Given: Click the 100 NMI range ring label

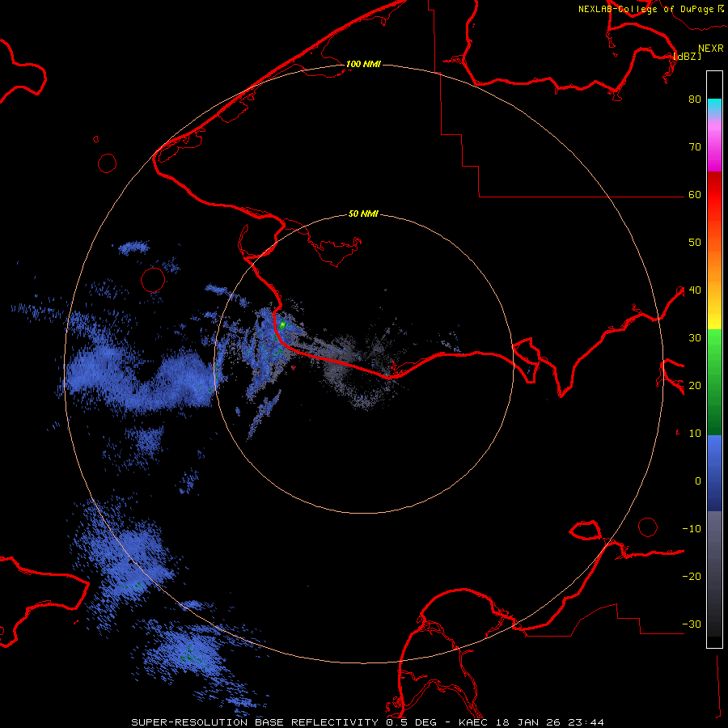Looking at the screenshot, I should click(363, 64).
